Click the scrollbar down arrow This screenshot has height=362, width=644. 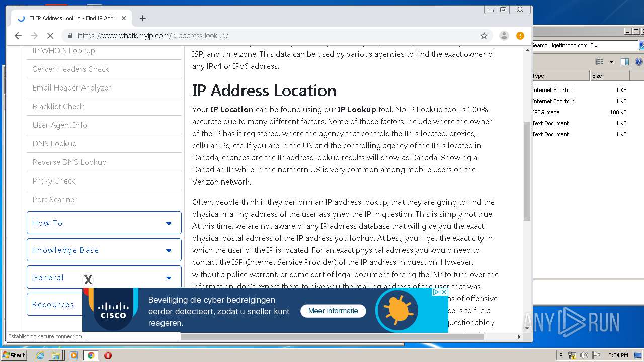coord(527,328)
